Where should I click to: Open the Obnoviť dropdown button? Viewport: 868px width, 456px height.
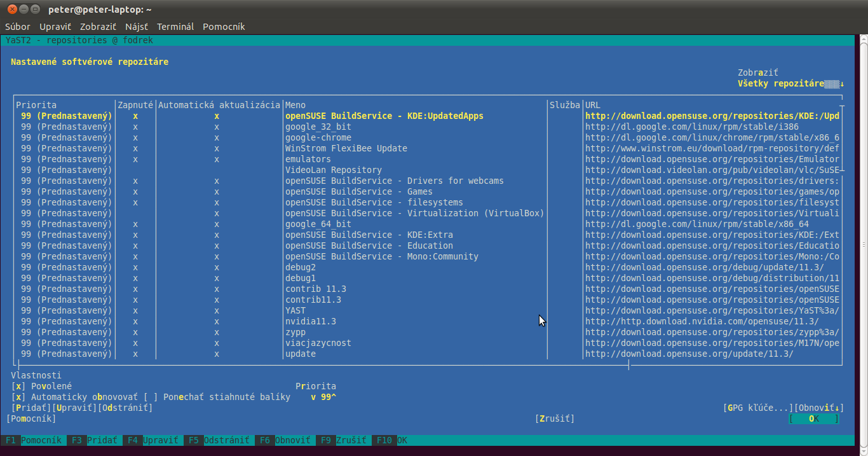click(819, 408)
